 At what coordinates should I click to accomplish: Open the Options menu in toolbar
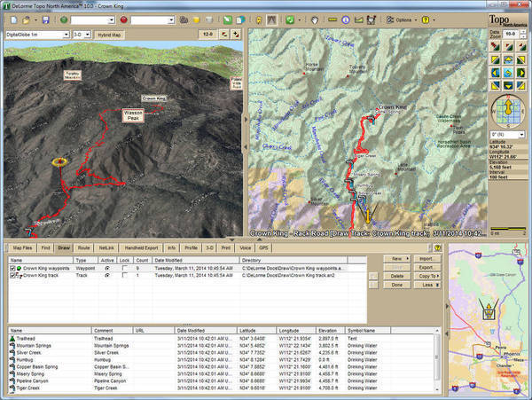(402, 20)
